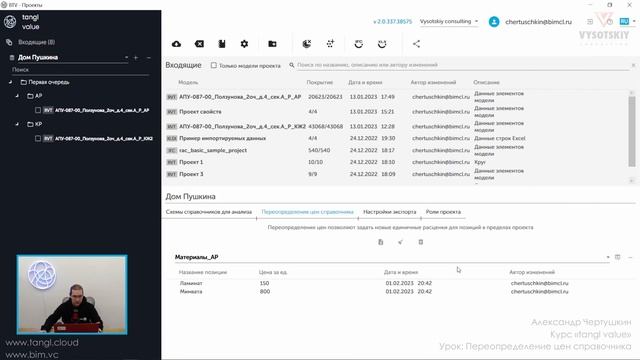The width and height of the screenshot is (640, 360).
Task: Click the Покрытие column header
Action: tap(320, 82)
